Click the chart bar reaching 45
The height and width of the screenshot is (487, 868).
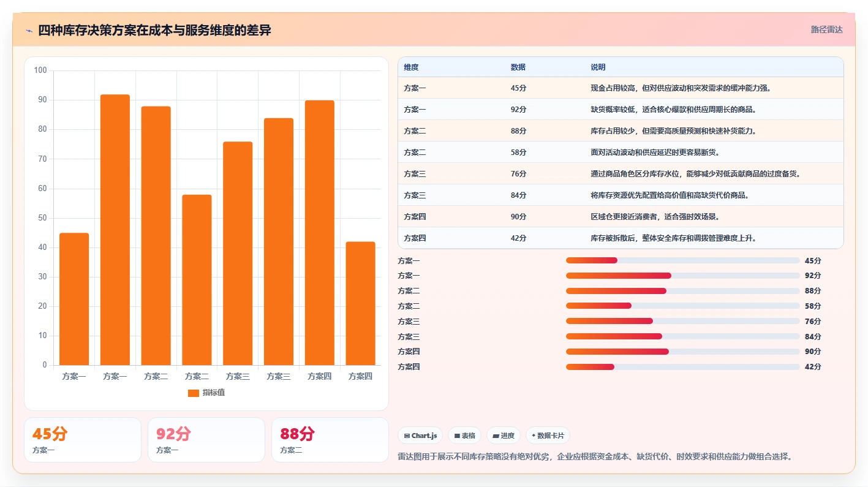pyautogui.click(x=74, y=299)
